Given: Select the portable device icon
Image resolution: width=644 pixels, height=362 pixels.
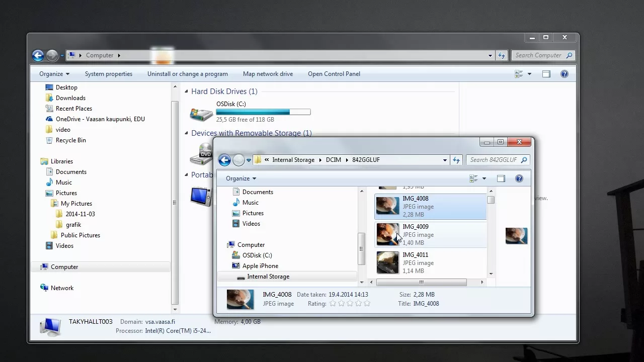Looking at the screenshot, I should point(201,197).
